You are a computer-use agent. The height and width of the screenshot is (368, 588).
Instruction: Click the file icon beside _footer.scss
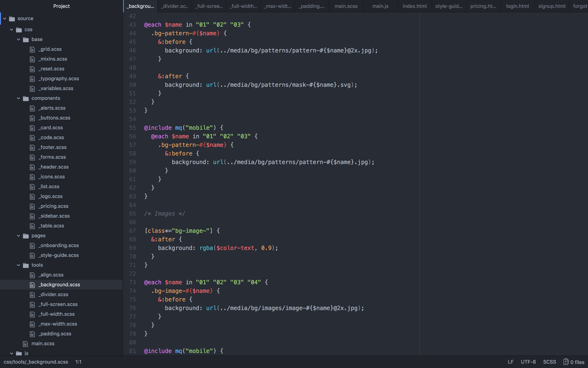pos(33,147)
